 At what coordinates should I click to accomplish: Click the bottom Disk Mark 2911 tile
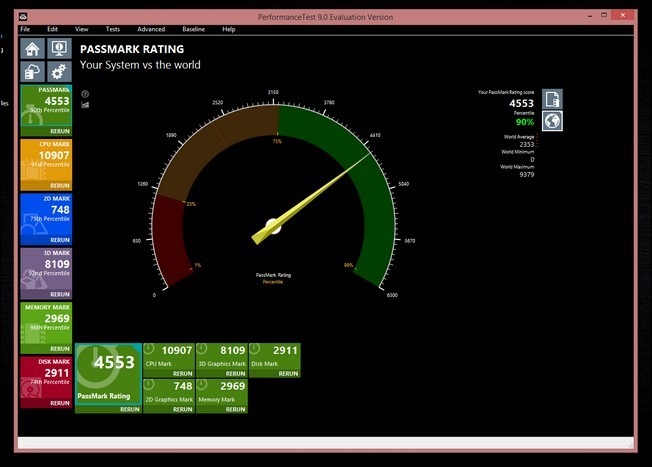[275, 356]
